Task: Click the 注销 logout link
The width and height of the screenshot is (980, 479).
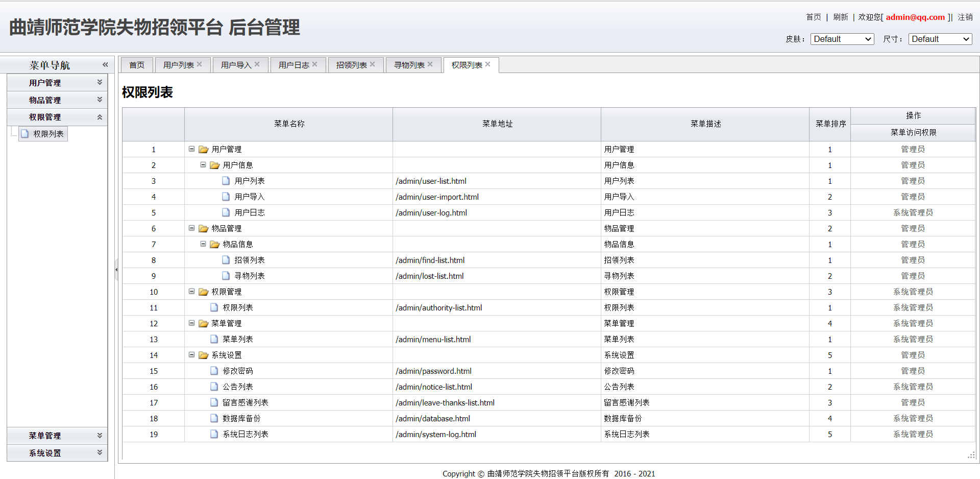Action: [965, 17]
